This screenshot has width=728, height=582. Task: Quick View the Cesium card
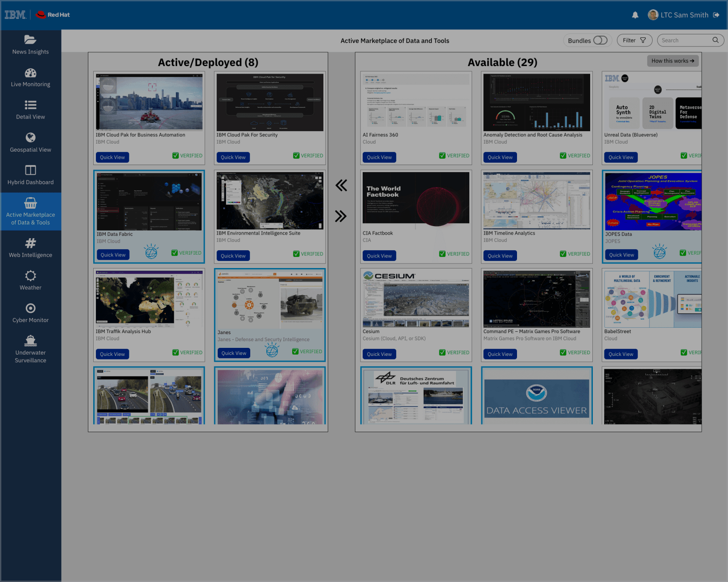(x=379, y=354)
